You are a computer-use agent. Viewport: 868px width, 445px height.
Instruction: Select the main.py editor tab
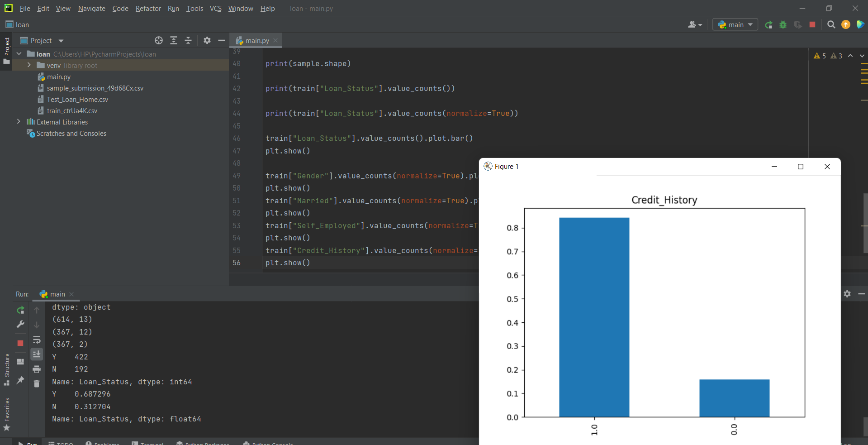[x=256, y=40]
